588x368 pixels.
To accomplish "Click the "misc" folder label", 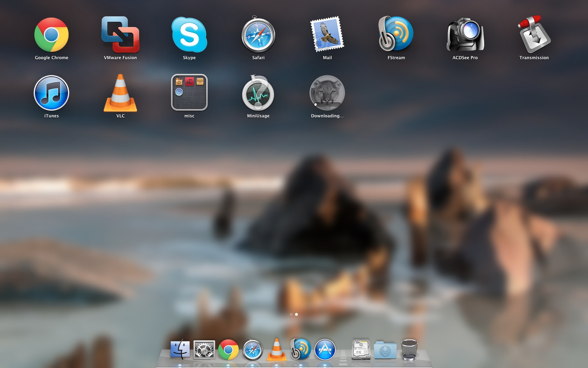I will point(189,116).
